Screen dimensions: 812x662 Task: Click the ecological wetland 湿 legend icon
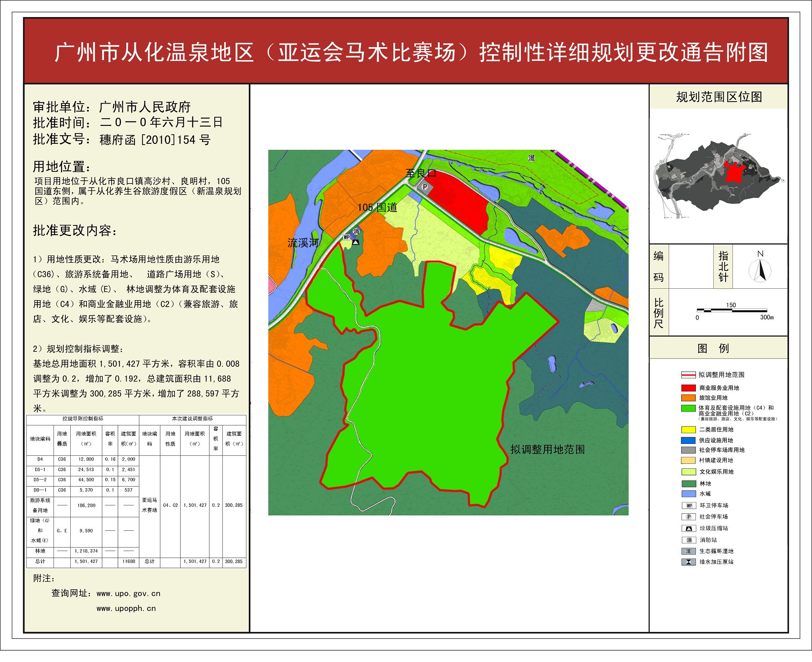[689, 552]
